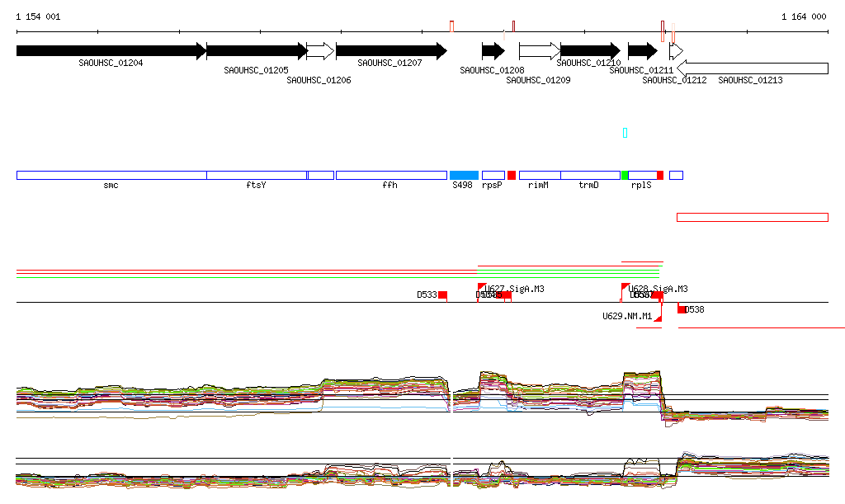Select the U629.NM.M1 red flag marker
This screenshot has width=845, height=504.
[x=658, y=318]
